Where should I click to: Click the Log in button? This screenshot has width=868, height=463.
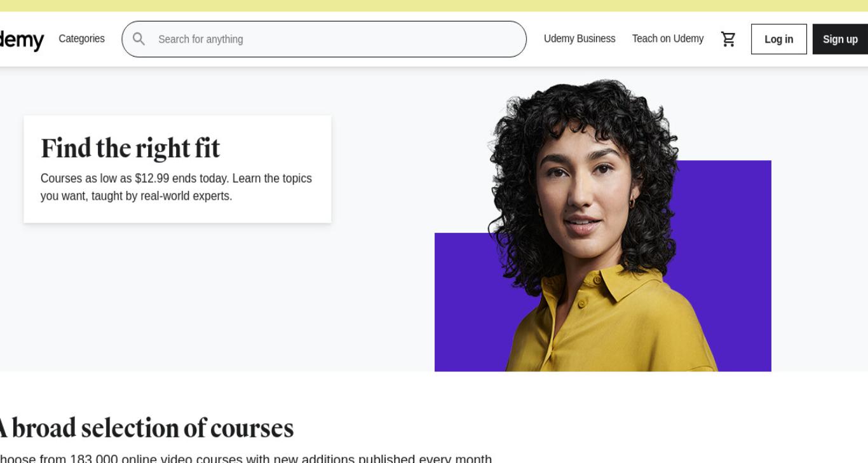779,39
